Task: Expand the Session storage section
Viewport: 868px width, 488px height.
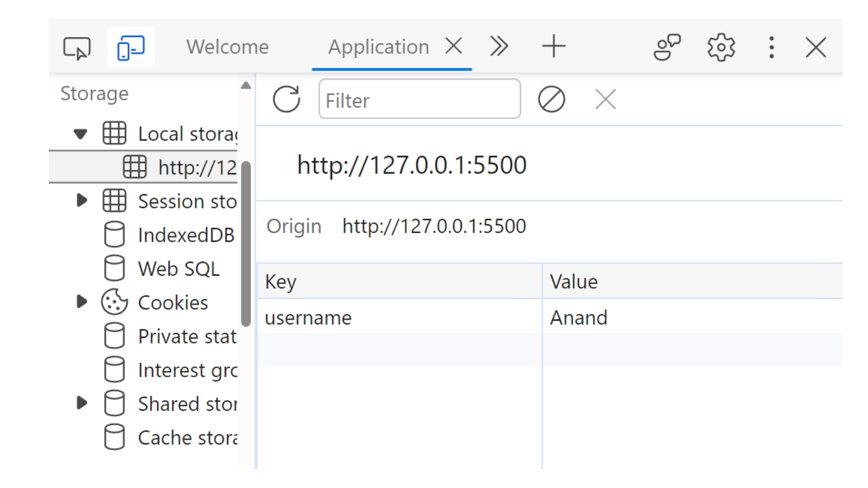Action: (82, 201)
